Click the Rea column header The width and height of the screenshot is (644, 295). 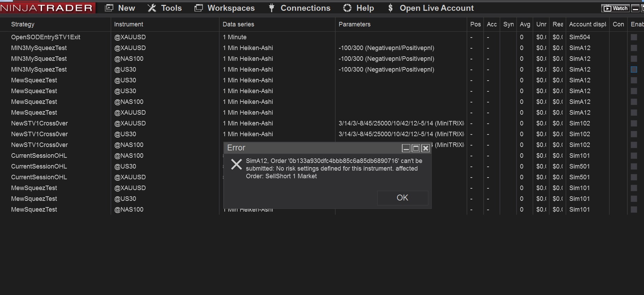(x=558, y=24)
